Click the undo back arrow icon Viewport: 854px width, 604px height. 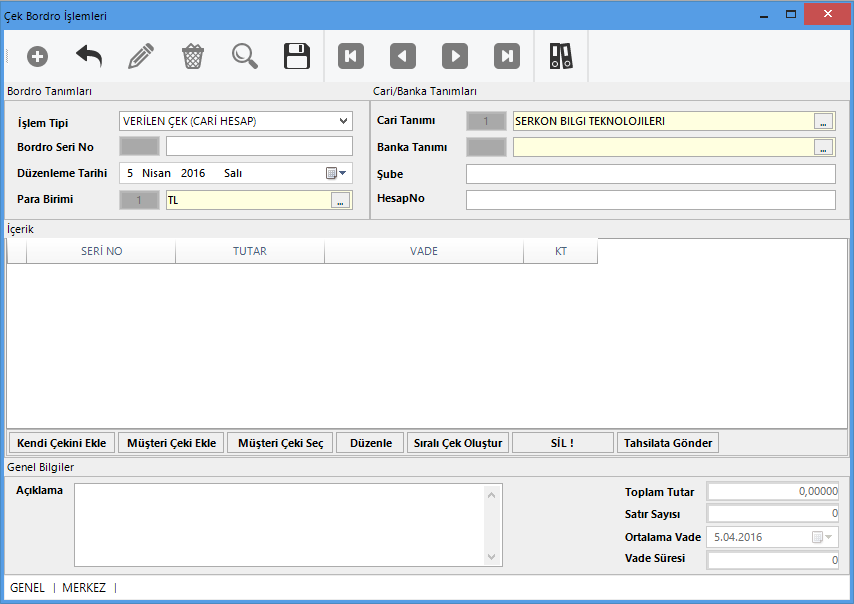pos(89,56)
